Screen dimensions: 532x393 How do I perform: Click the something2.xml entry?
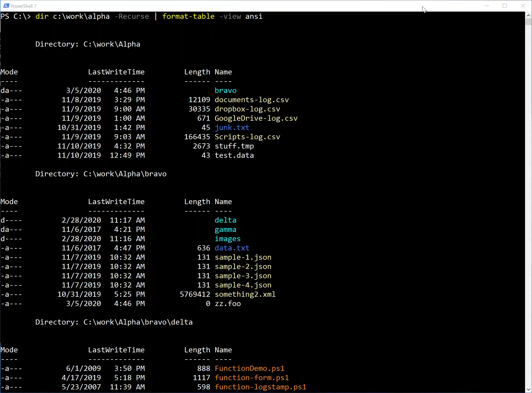click(245, 294)
